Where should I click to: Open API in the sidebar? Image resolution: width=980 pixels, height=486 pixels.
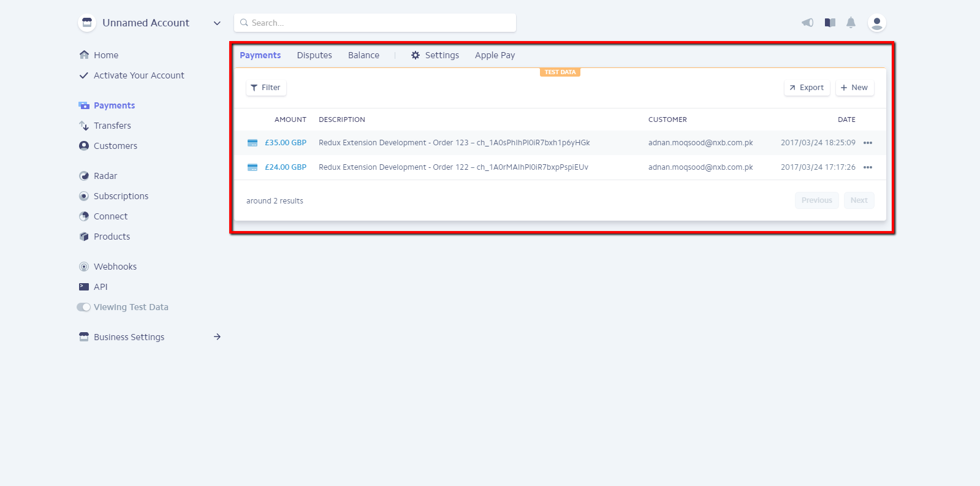[101, 287]
